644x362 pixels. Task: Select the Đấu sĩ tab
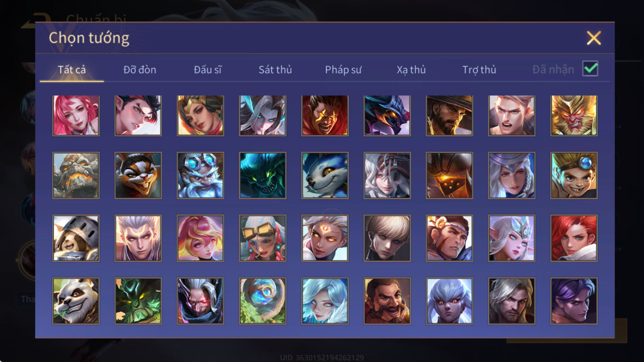[x=207, y=70]
